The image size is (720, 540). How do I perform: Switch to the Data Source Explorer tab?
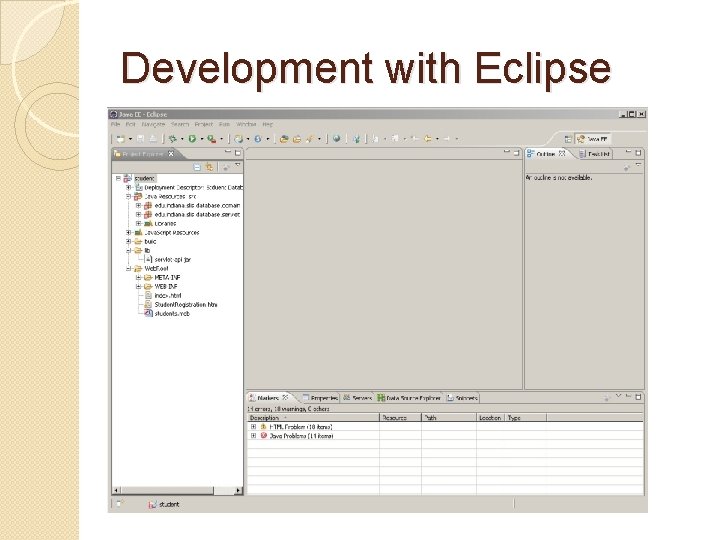410,398
